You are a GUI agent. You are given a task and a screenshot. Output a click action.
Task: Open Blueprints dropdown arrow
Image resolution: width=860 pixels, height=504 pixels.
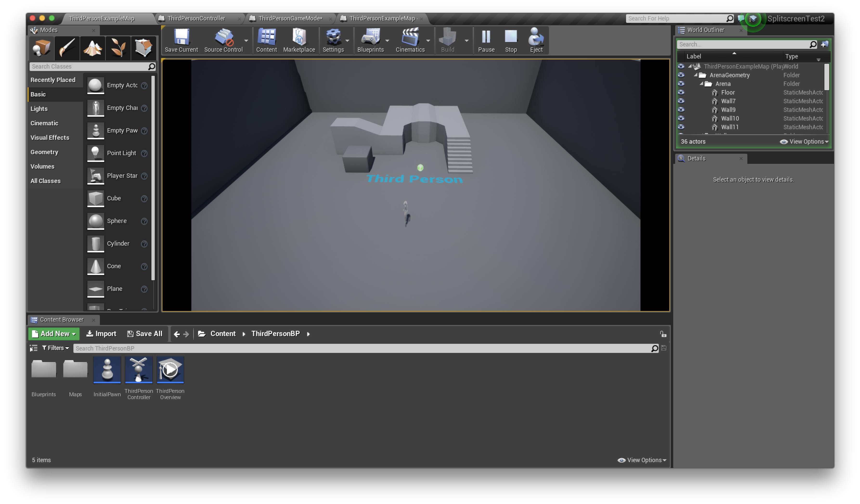(x=387, y=41)
